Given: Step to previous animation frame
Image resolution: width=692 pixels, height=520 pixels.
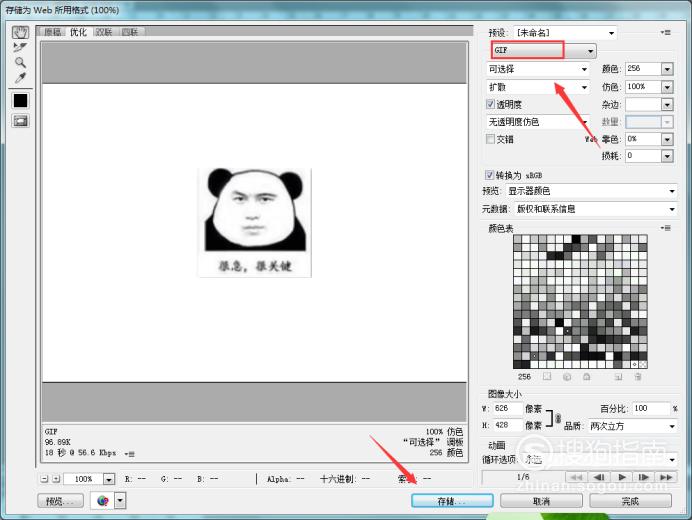Looking at the screenshot, I should (x=598, y=477).
